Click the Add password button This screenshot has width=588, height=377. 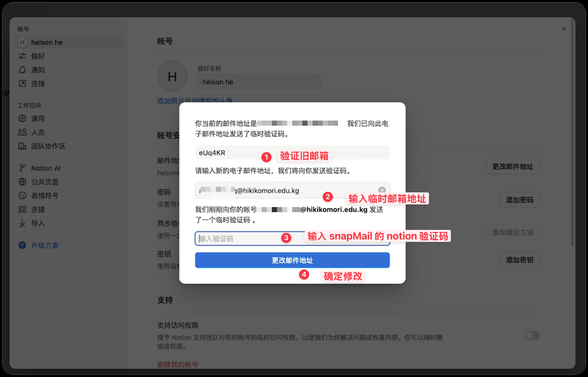pos(519,200)
